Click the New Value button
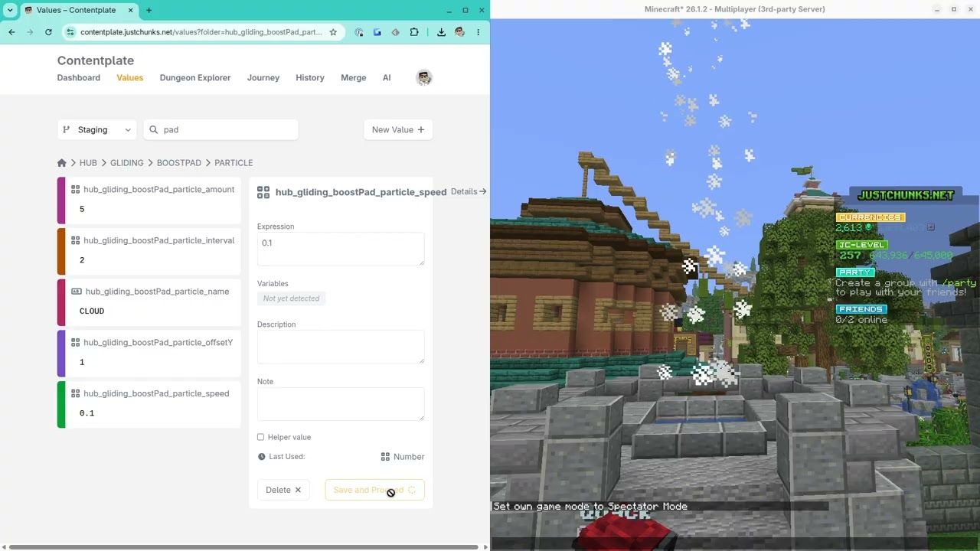Image resolution: width=980 pixels, height=551 pixels. [x=398, y=130]
